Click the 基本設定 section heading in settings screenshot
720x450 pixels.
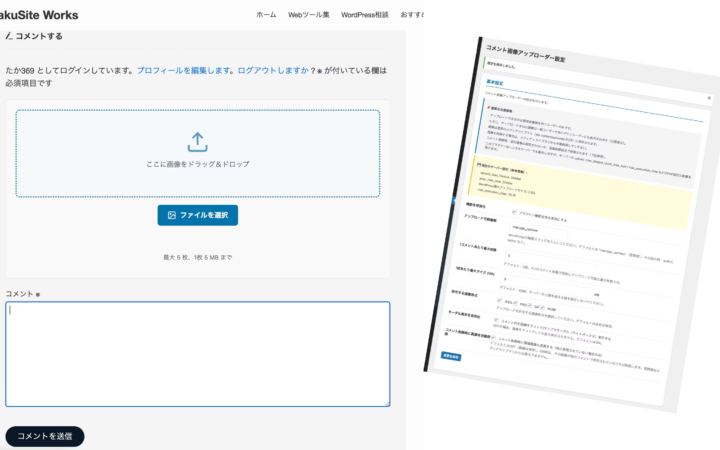495,83
